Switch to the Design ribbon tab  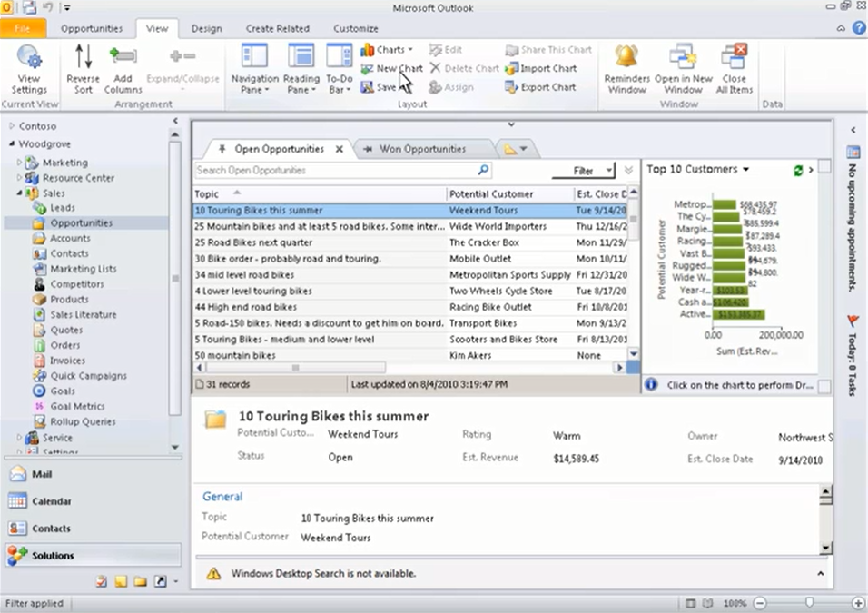(x=206, y=29)
